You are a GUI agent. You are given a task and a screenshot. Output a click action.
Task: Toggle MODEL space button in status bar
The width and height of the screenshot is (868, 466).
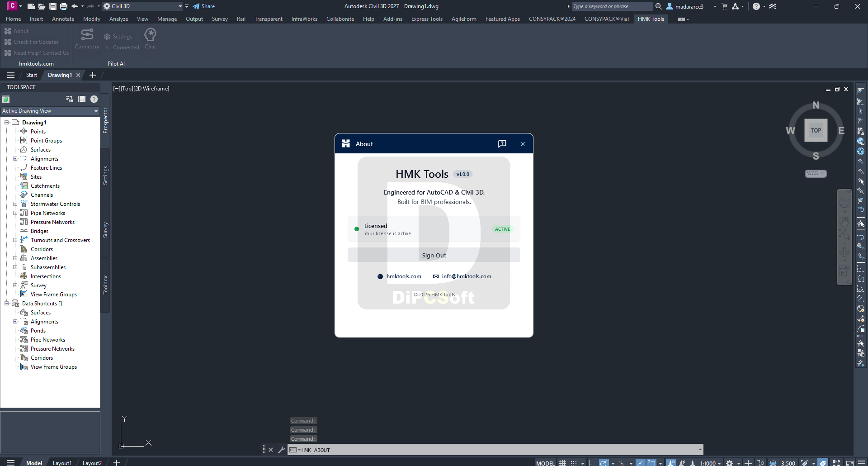click(545, 463)
